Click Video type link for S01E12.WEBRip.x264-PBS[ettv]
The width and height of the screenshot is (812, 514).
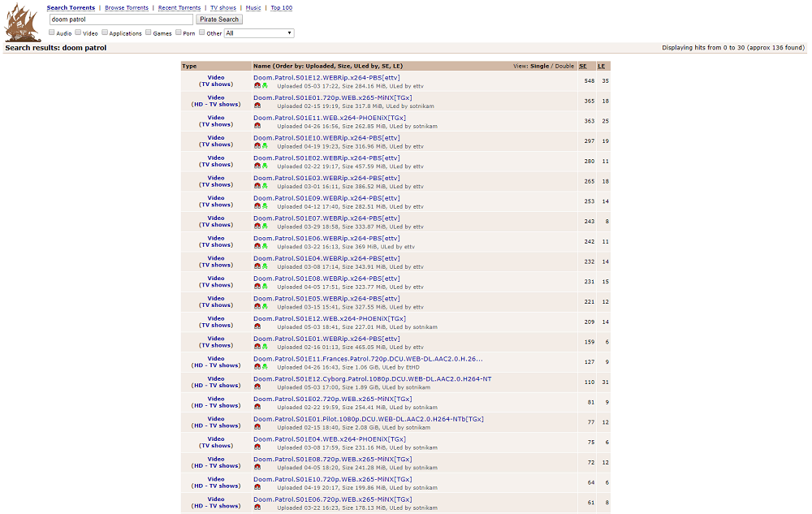216,78
